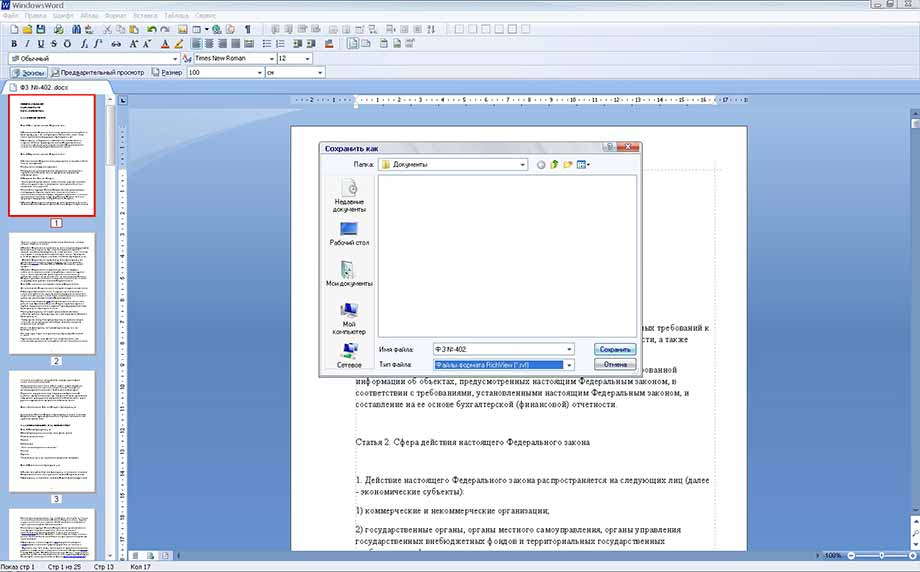Image resolution: width=920 pixels, height=572 pixels.
Task: Toggle italic formatting
Action: tap(27, 44)
